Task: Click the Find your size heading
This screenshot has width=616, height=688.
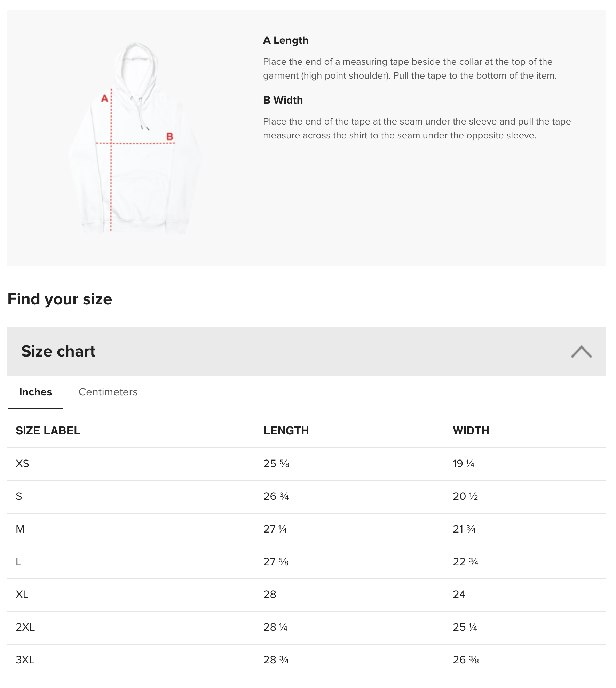Action: [60, 299]
